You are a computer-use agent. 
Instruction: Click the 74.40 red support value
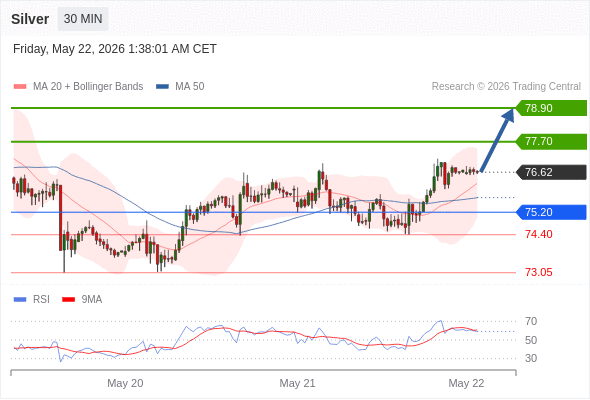[x=539, y=234]
